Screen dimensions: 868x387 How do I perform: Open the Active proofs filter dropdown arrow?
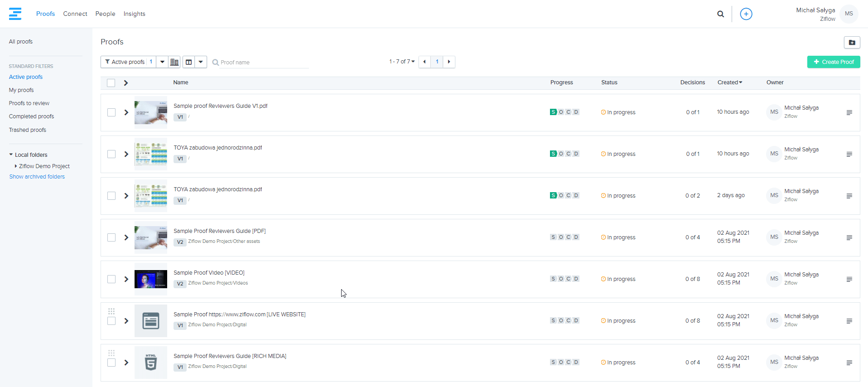tap(162, 62)
